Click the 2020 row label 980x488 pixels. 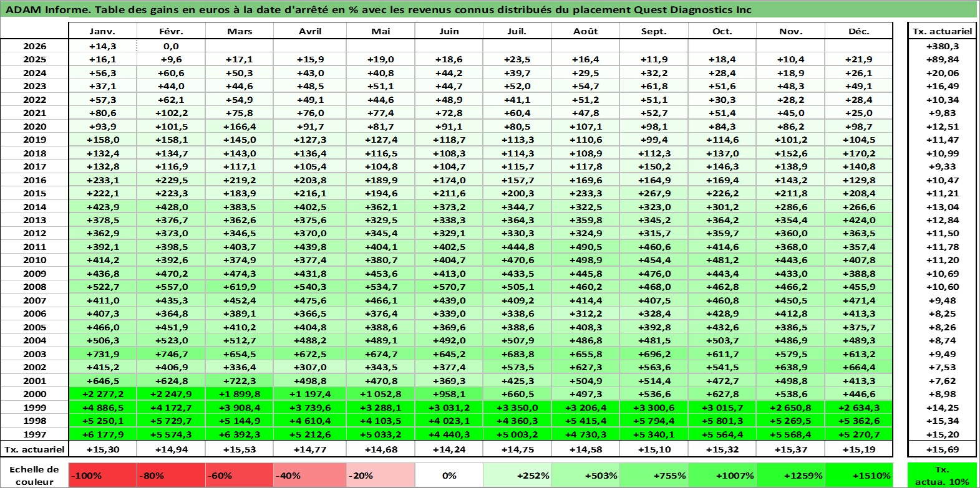pos(34,127)
